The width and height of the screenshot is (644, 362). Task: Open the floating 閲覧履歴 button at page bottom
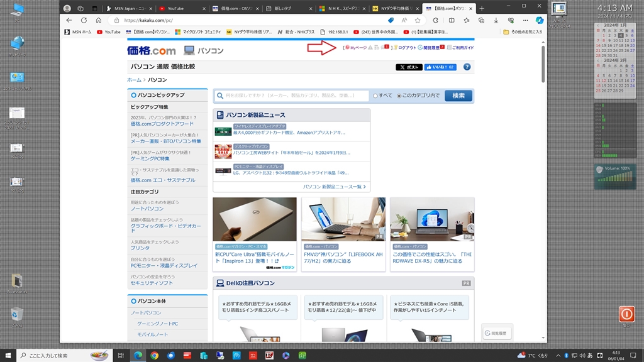tap(497, 333)
